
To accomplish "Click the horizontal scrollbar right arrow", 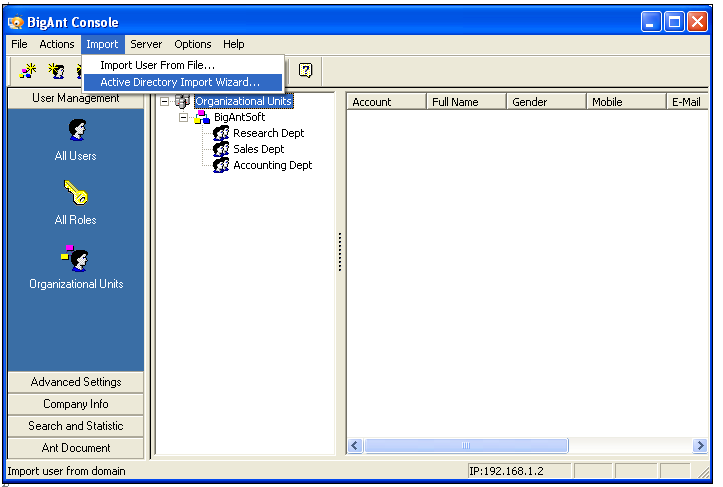I will (x=700, y=445).
